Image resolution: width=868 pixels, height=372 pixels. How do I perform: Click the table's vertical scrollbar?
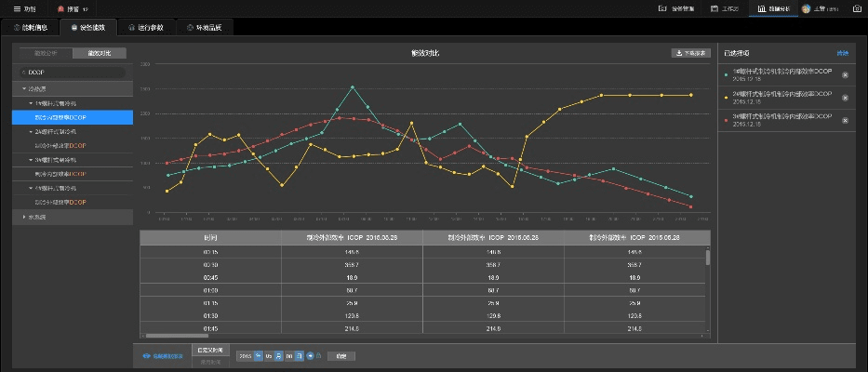(707, 259)
